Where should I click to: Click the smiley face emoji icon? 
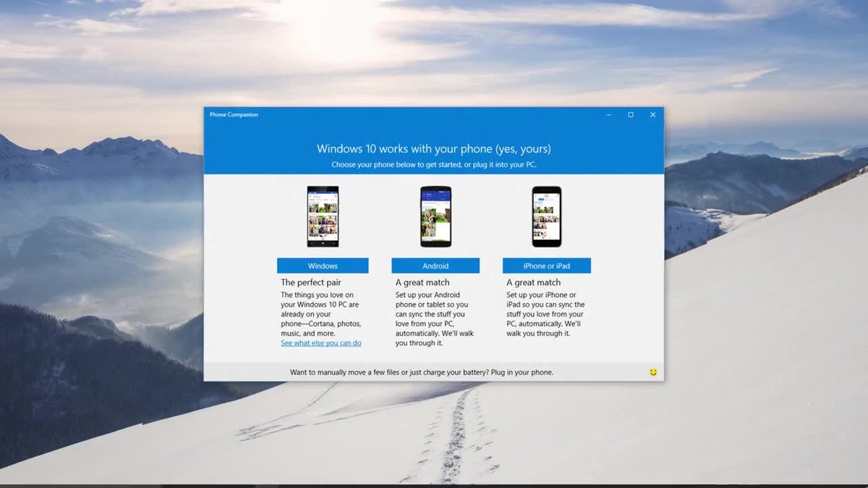click(x=652, y=372)
